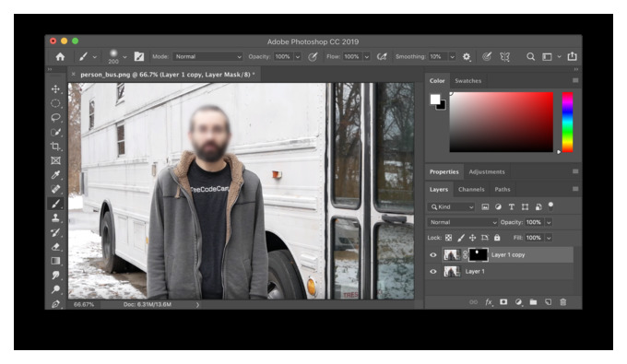Viewport: 627px width, 364px height.
Task: Select the Dodge tool
Action: click(x=55, y=289)
